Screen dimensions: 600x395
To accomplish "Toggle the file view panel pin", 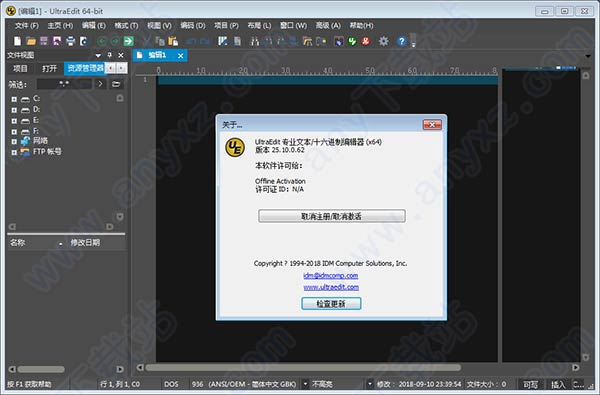I will point(109,55).
